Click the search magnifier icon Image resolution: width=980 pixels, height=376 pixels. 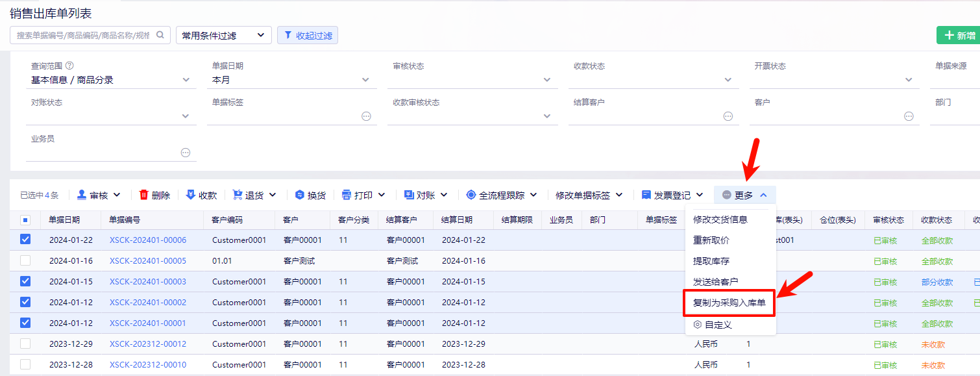click(160, 35)
